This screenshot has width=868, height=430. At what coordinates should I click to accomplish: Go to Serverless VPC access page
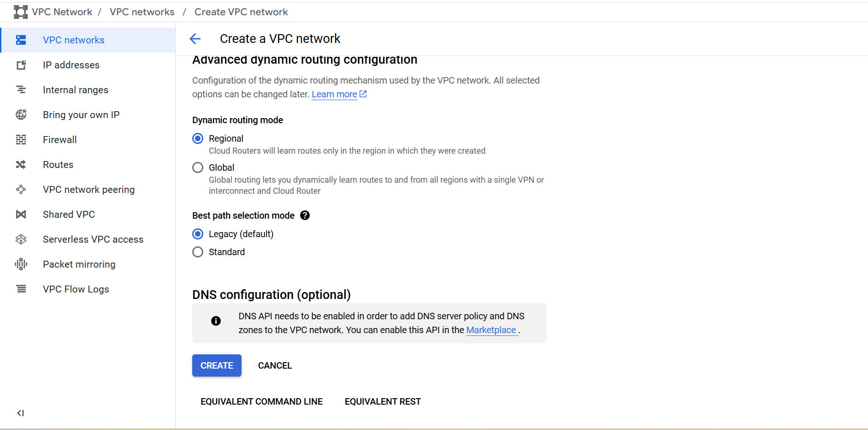tap(93, 239)
